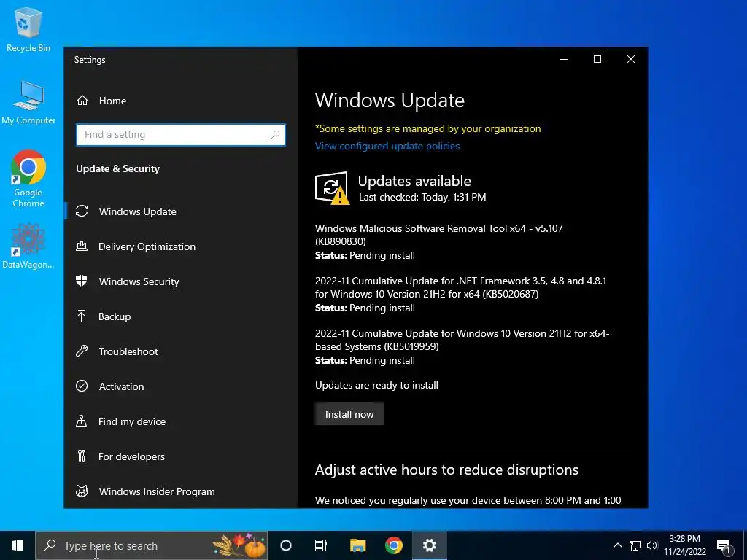747x560 pixels.
Task: Click the Troubleshoot wrench icon
Action: click(x=82, y=351)
